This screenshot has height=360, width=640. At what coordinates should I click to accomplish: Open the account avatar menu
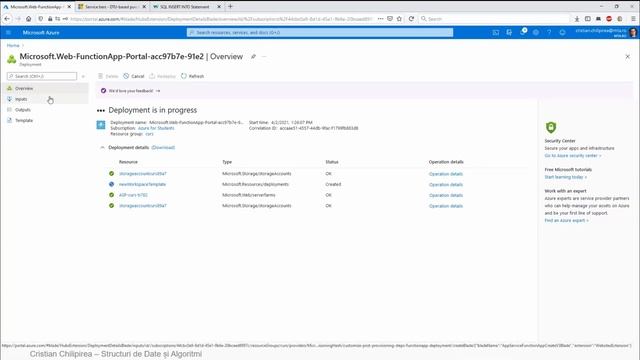tap(633, 33)
